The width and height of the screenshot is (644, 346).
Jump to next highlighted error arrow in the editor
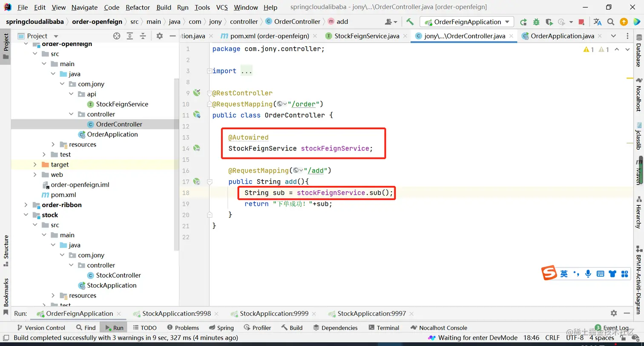tap(627, 49)
